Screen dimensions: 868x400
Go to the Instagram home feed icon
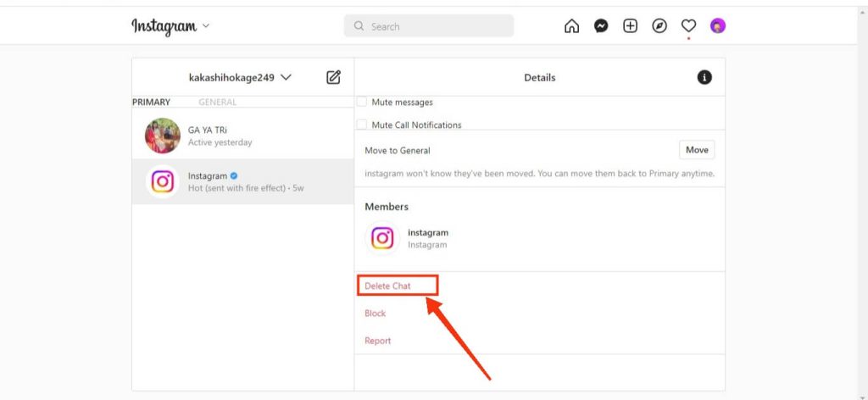tap(571, 26)
